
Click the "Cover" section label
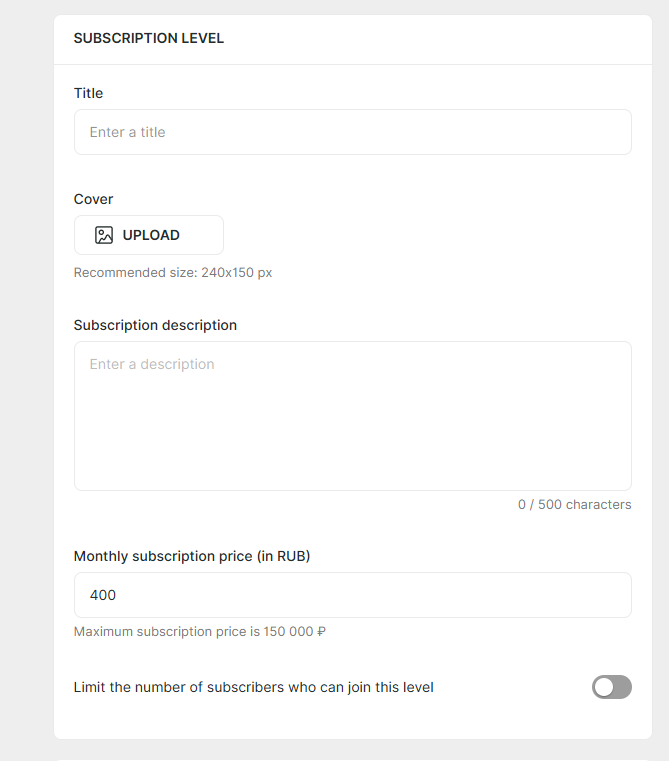[x=93, y=199]
